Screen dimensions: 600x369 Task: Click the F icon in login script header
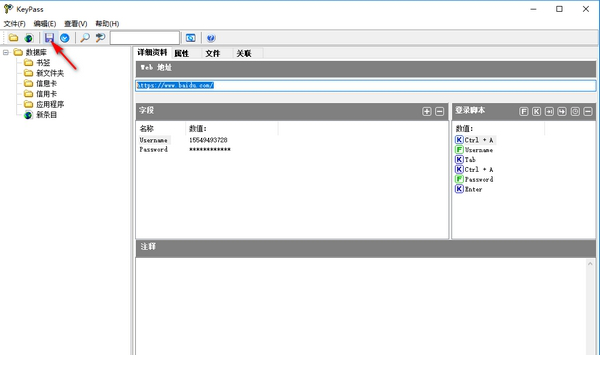click(x=524, y=111)
